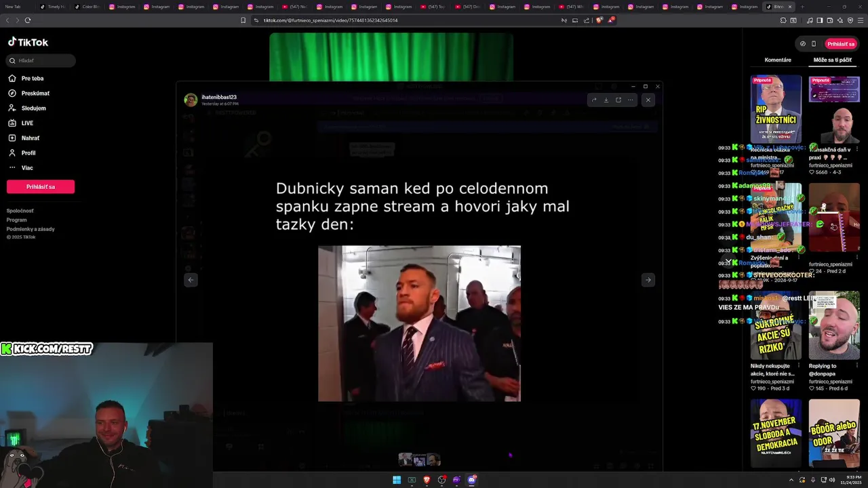Show hidden system tray icons
Screen dimensions: 868x488
pos(791,480)
